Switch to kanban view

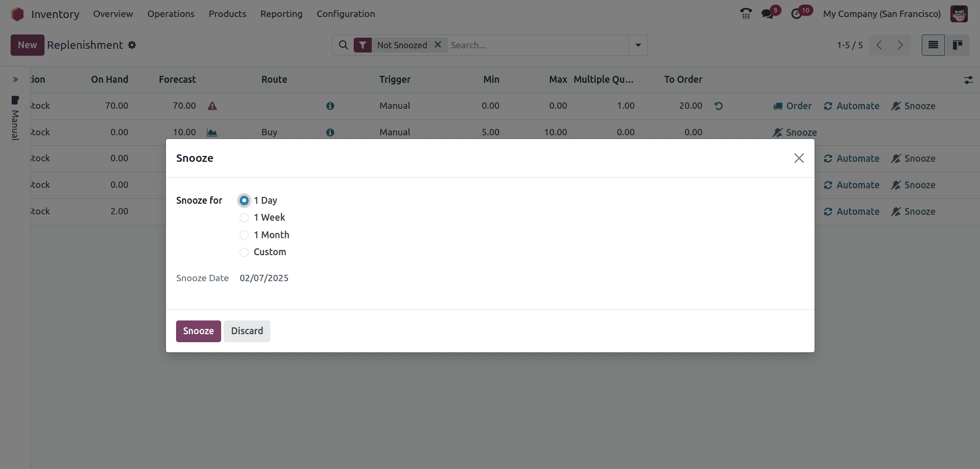click(957, 45)
